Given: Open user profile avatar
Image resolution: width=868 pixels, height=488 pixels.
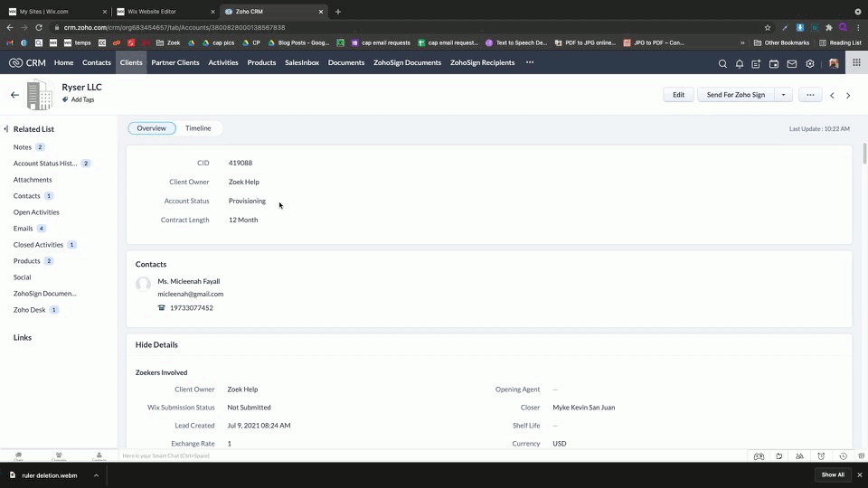Looking at the screenshot, I should (834, 63).
